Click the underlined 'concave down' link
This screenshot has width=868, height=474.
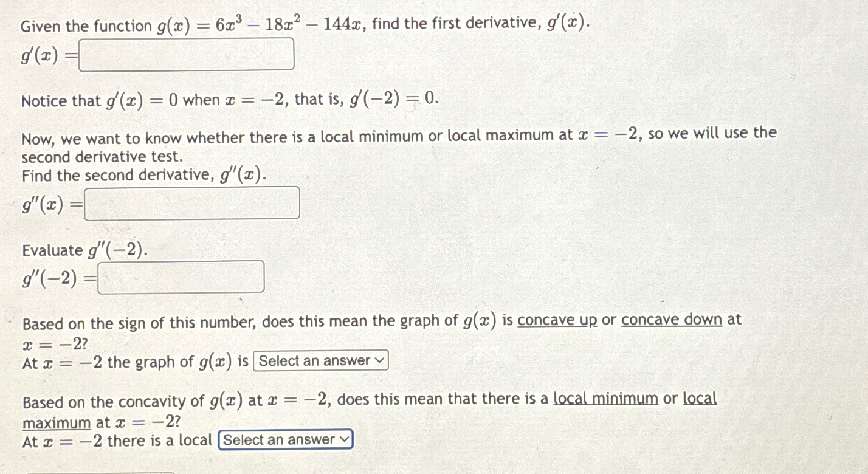point(670,320)
